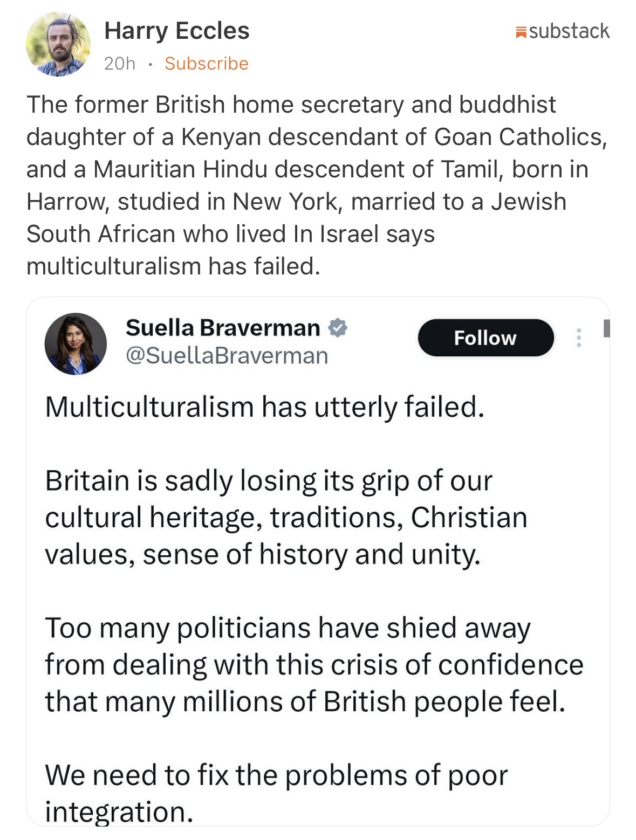Screen dimensions: 636x840
Task: Click the note's final line 'multiculturalism has failed.'
Action: click(173, 266)
